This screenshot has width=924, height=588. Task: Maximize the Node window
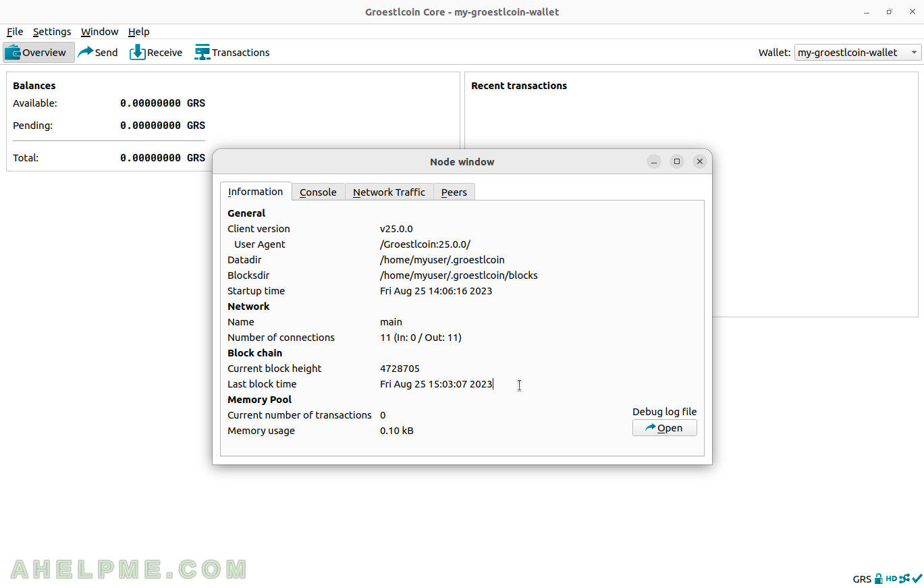(677, 161)
